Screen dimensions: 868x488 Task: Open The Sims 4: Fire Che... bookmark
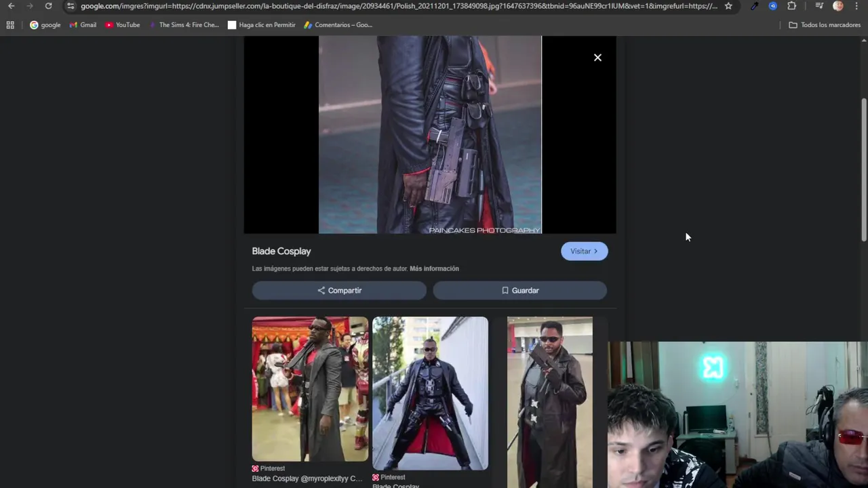tap(184, 25)
